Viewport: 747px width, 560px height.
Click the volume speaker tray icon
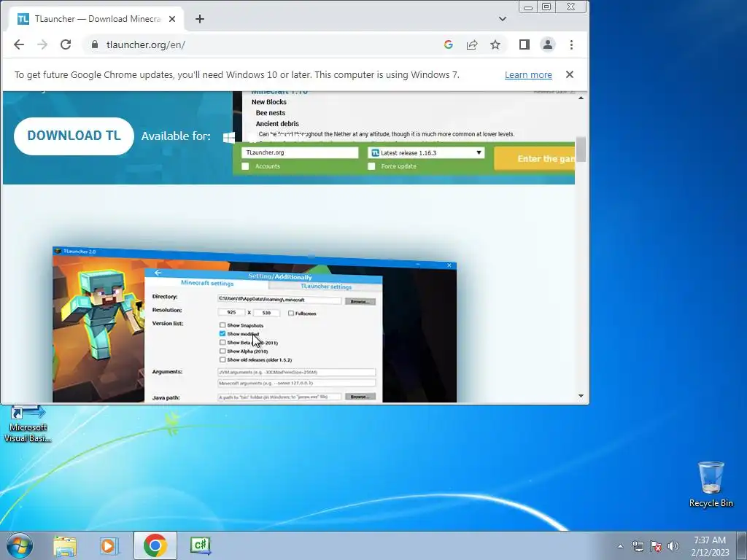(x=673, y=546)
